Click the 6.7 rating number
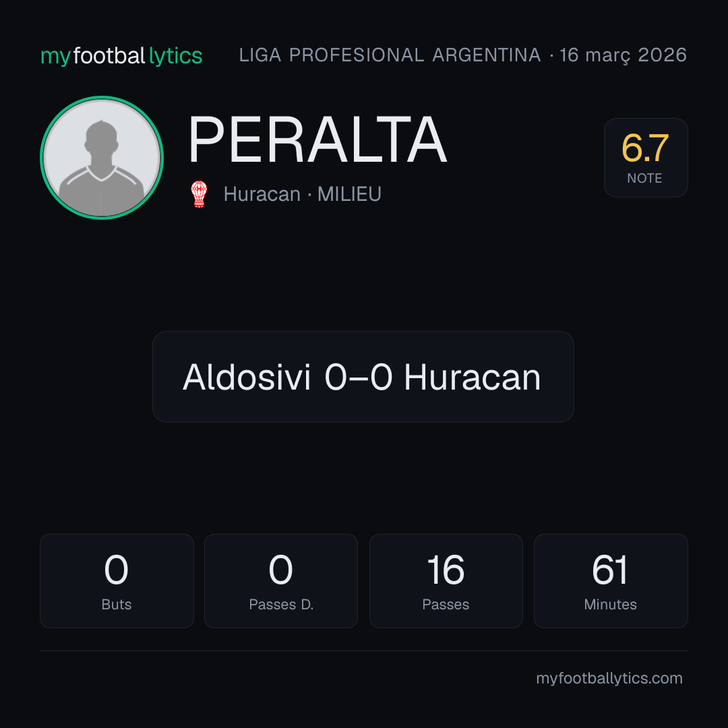Image resolution: width=728 pixels, height=728 pixels. coord(645,148)
